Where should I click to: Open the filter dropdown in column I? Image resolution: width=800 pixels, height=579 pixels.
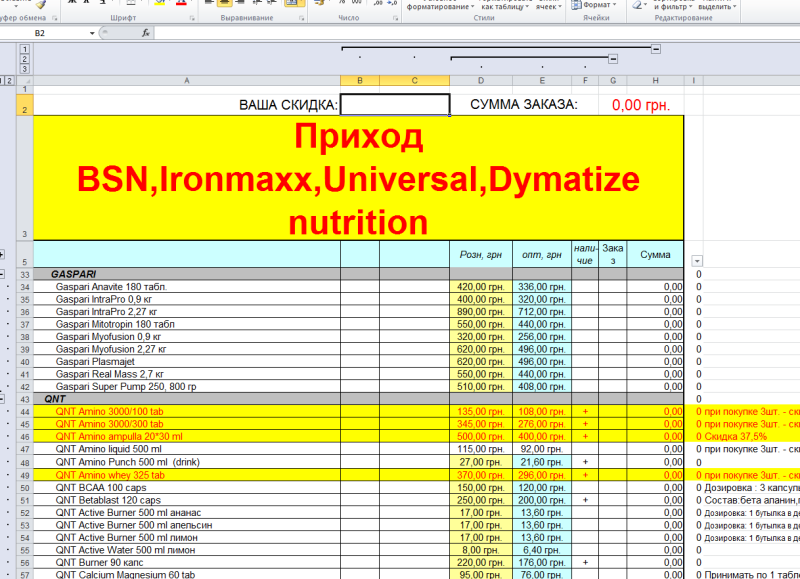(696, 261)
